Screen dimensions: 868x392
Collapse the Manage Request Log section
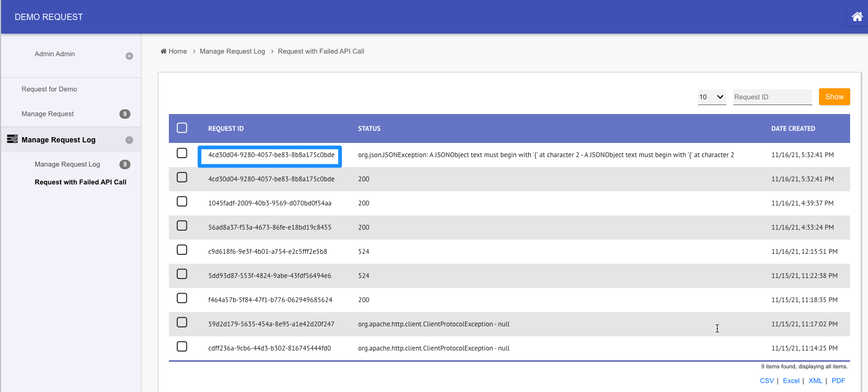click(129, 140)
